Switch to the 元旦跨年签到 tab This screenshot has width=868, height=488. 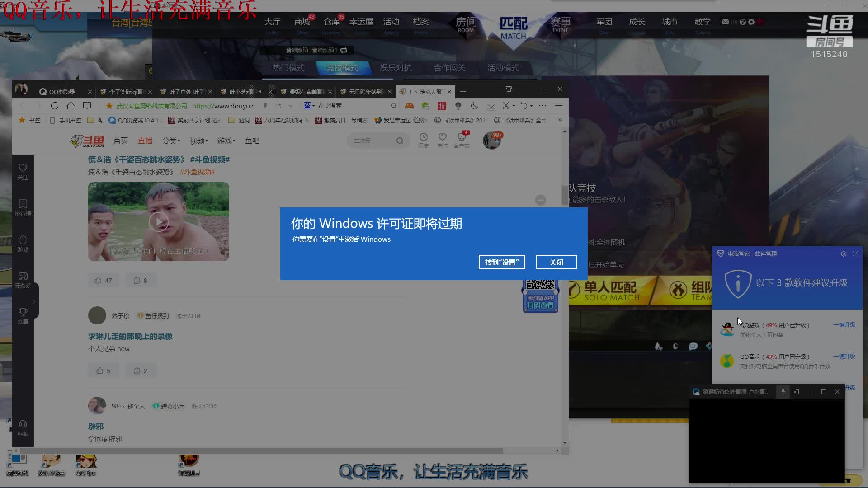pyautogui.click(x=366, y=92)
